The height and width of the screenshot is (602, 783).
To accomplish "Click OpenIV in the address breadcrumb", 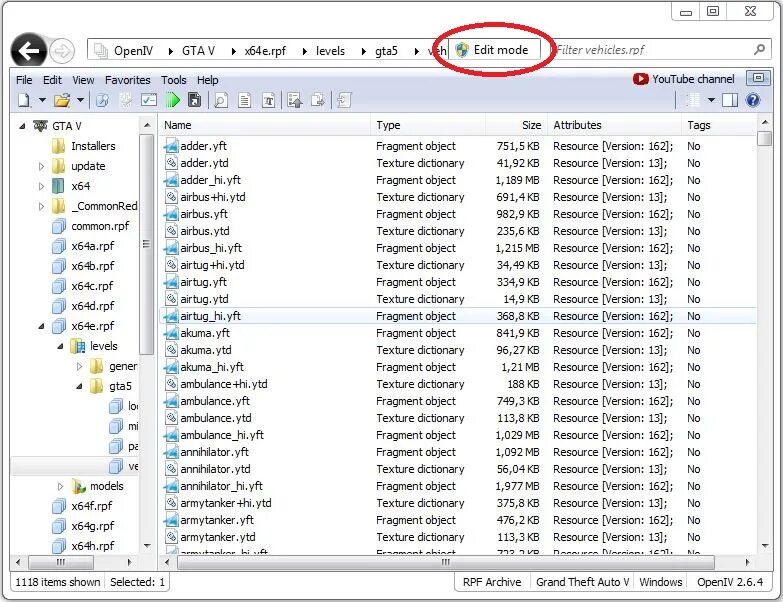I will [x=133, y=51].
